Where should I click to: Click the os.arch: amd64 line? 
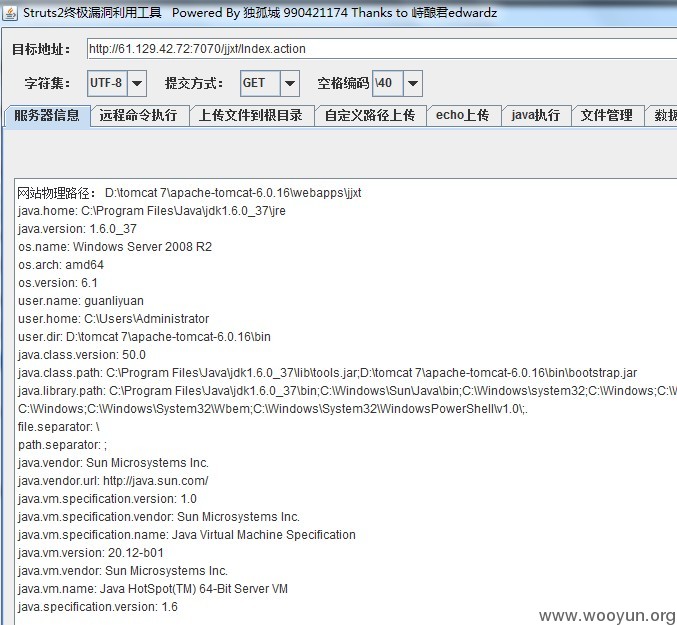61,265
